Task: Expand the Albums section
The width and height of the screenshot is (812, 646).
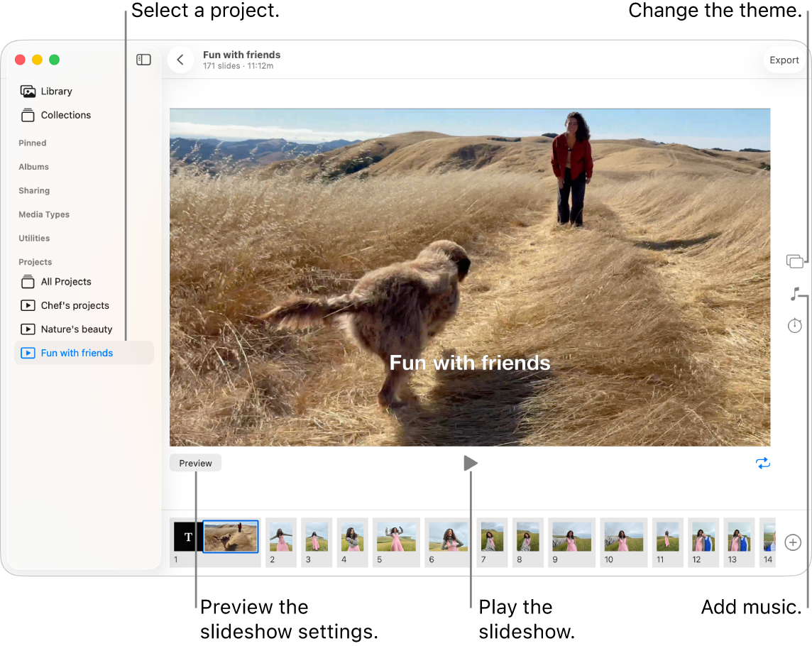Action: [x=33, y=167]
